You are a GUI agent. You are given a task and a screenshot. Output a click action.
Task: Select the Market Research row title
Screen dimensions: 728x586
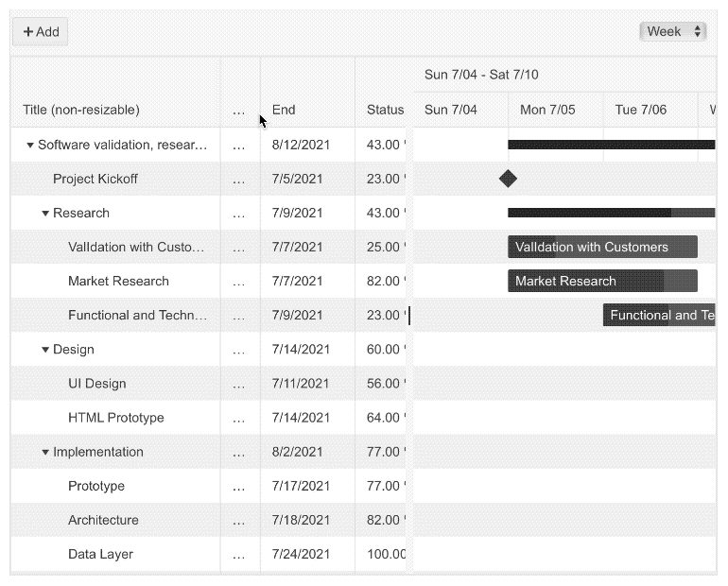(118, 281)
